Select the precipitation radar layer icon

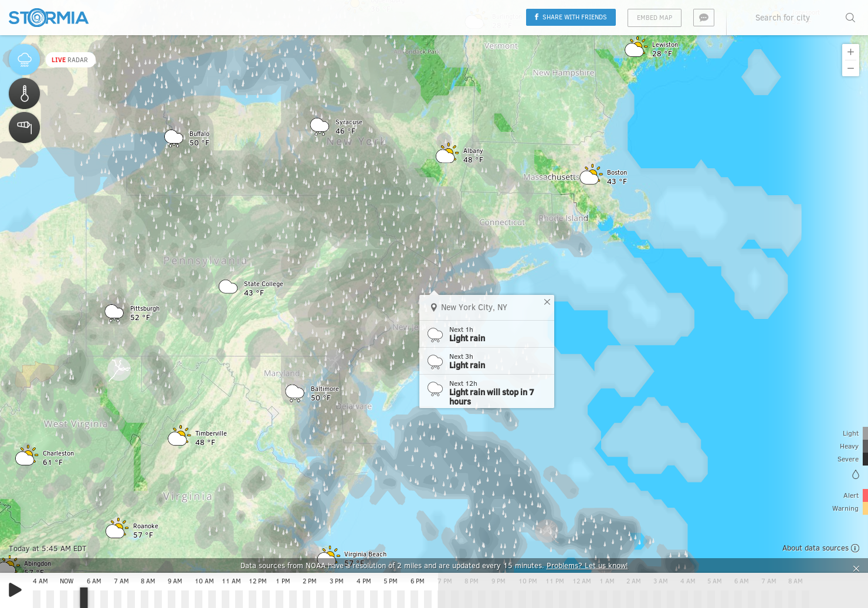coord(25,60)
